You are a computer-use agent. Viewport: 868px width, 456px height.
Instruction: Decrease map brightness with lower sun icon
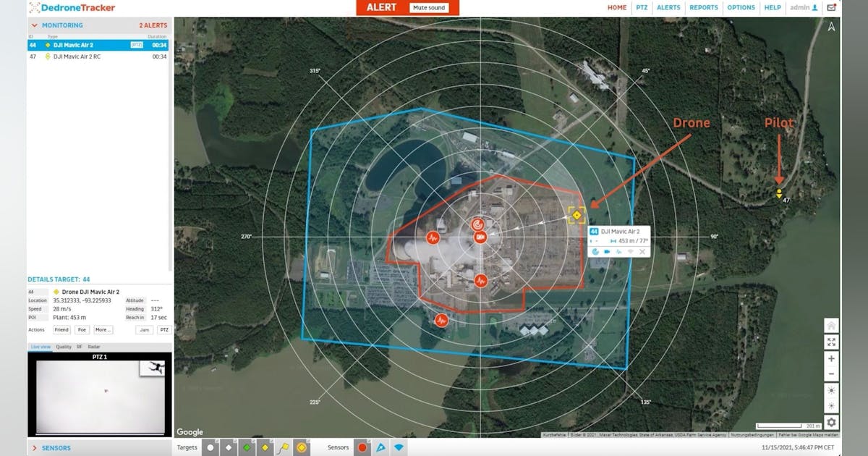click(832, 405)
